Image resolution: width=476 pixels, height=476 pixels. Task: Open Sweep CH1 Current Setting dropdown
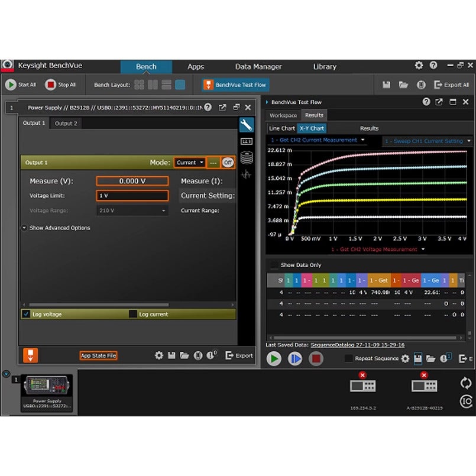coord(428,141)
